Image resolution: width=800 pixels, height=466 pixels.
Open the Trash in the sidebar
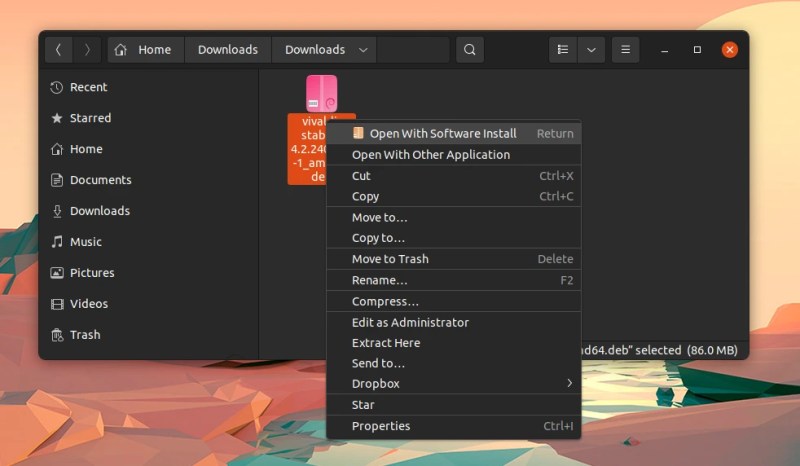(x=84, y=335)
